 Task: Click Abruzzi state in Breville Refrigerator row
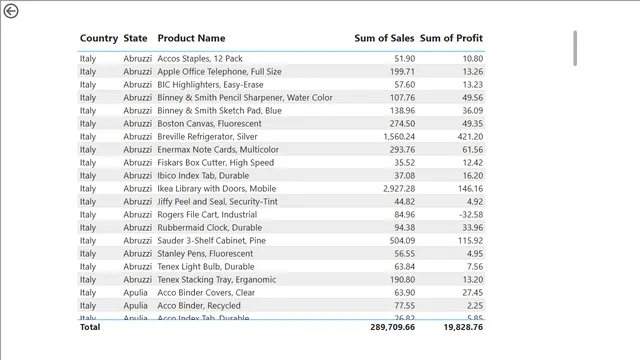pyautogui.click(x=138, y=137)
